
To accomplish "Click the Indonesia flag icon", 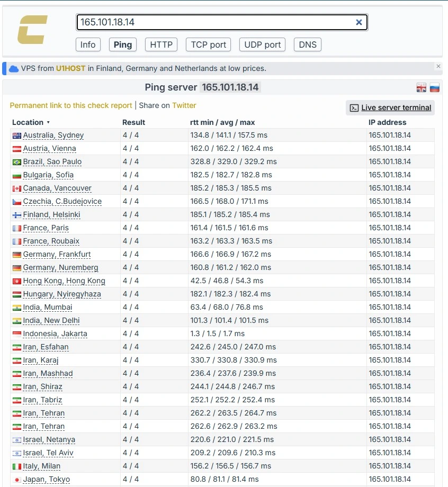I will (x=17, y=335).
